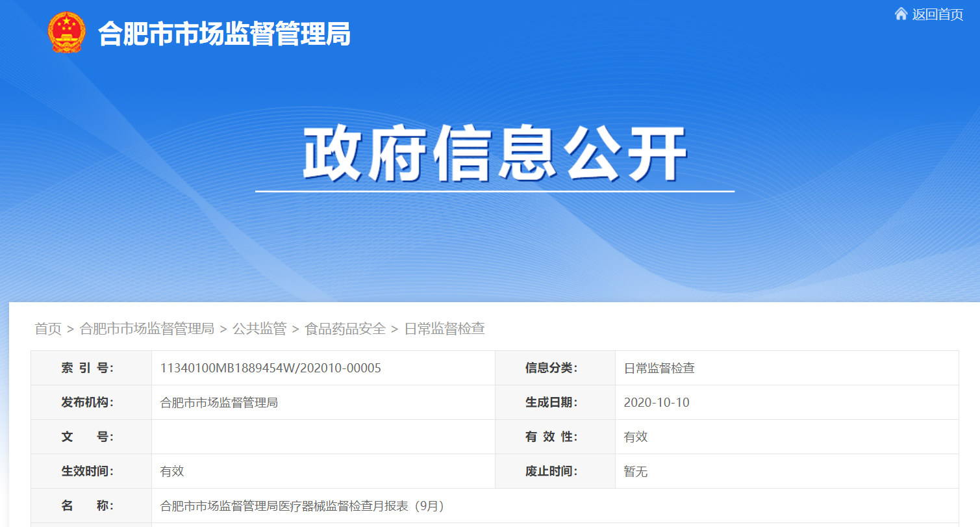
Task: Click the 政府信息公开 banner heading
Action: coord(495,155)
